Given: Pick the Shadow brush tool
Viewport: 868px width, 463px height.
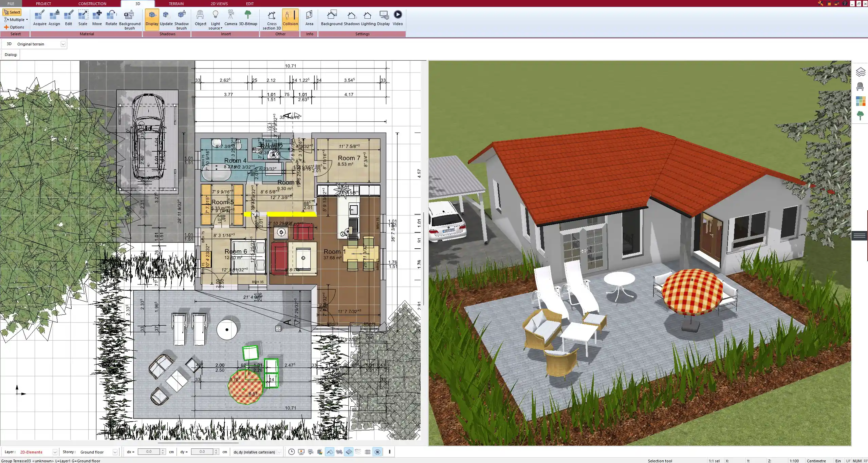Looking at the screenshot, I should click(182, 20).
